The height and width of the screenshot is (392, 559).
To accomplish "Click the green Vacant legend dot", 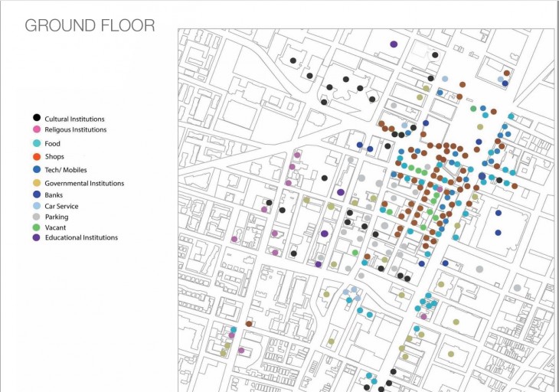I will [x=37, y=227].
